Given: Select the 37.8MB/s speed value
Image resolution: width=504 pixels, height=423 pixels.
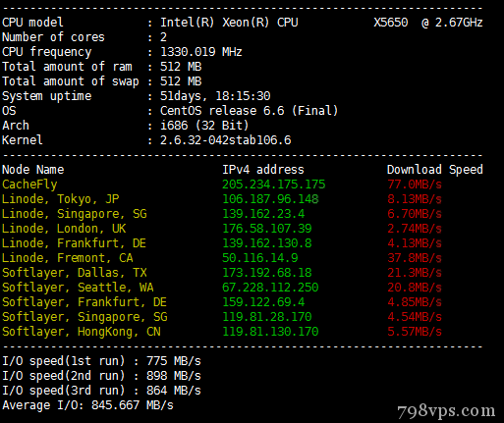Looking at the screenshot, I should (x=415, y=258).
